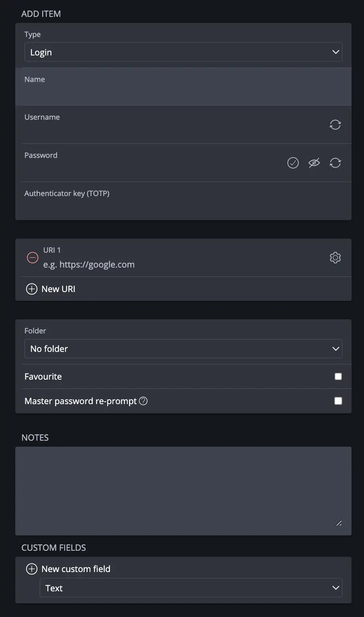This screenshot has height=617, width=364.
Task: Toggle password visibility eye icon
Action: (x=314, y=163)
